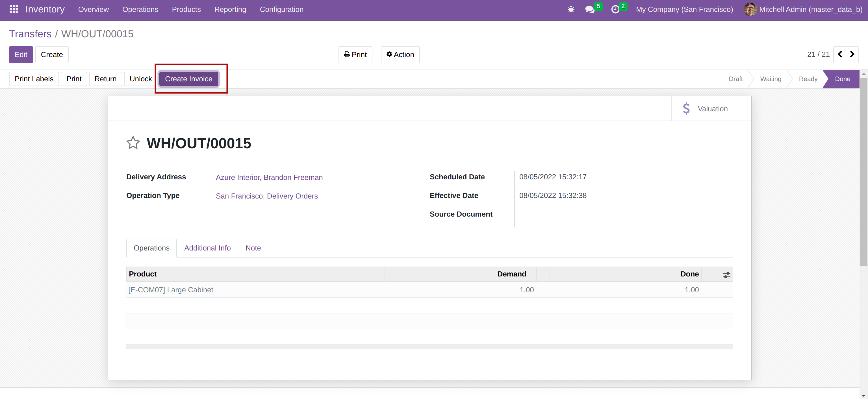The width and height of the screenshot is (868, 399).
Task: Open the Azure Interior, Brandon Freeman link
Action: 269,177
